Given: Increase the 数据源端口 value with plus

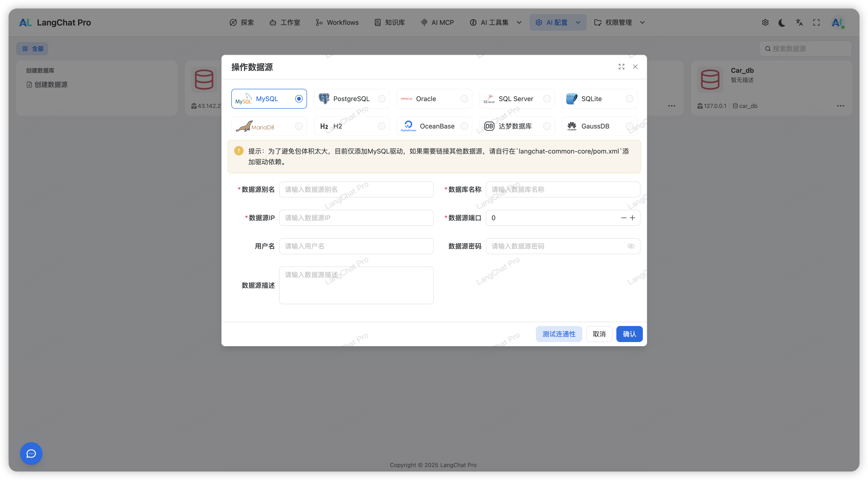Looking at the screenshot, I should (x=632, y=218).
